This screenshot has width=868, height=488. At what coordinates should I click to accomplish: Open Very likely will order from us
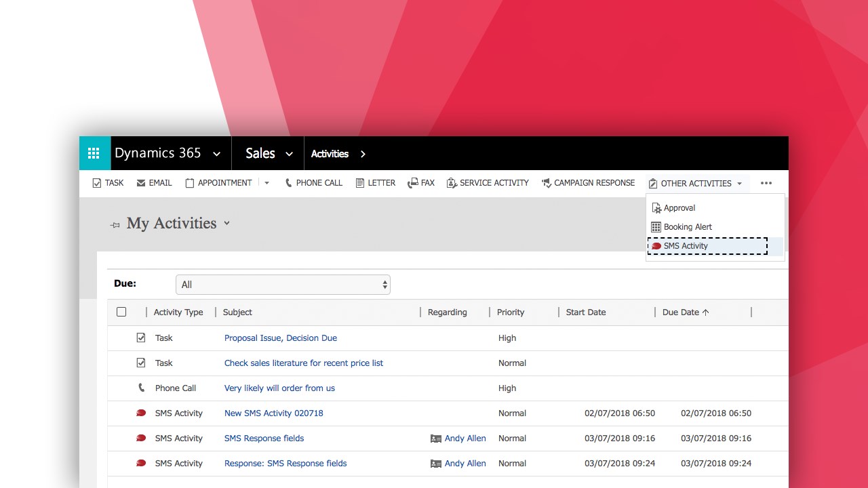click(279, 388)
